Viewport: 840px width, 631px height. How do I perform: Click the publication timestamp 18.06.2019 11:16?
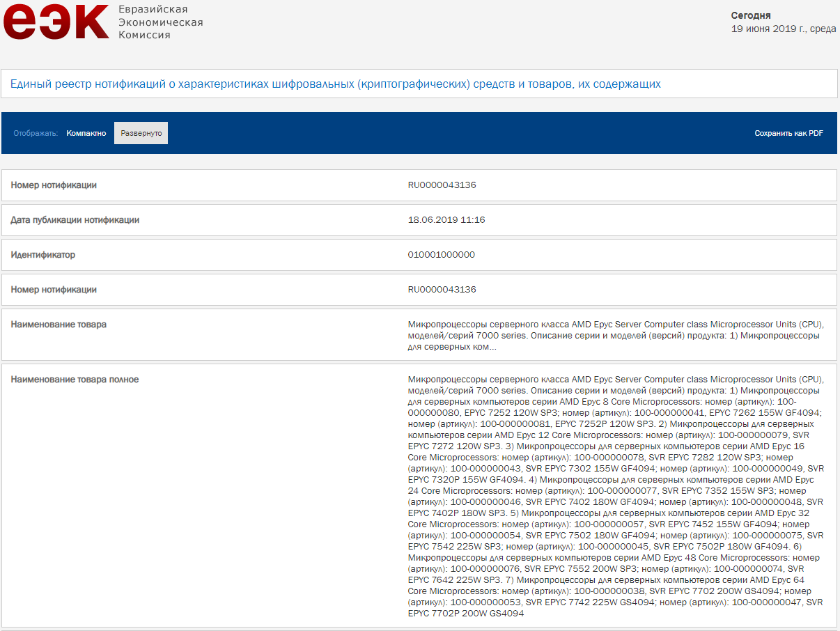coord(446,220)
